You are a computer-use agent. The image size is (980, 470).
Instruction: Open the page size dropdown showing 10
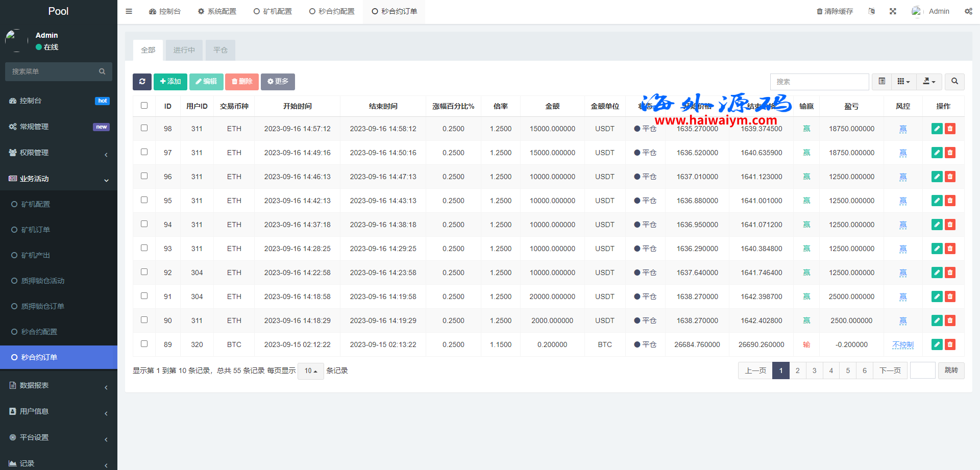point(310,371)
